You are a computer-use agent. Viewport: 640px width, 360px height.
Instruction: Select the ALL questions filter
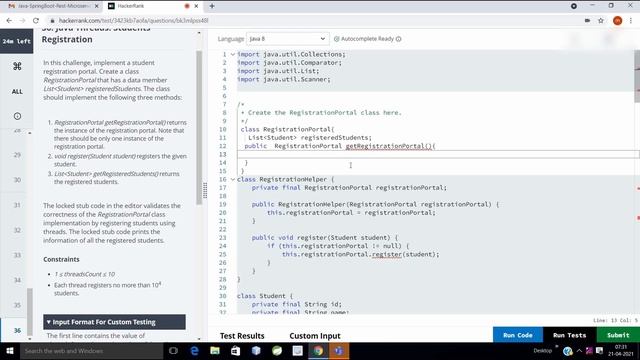point(17,91)
